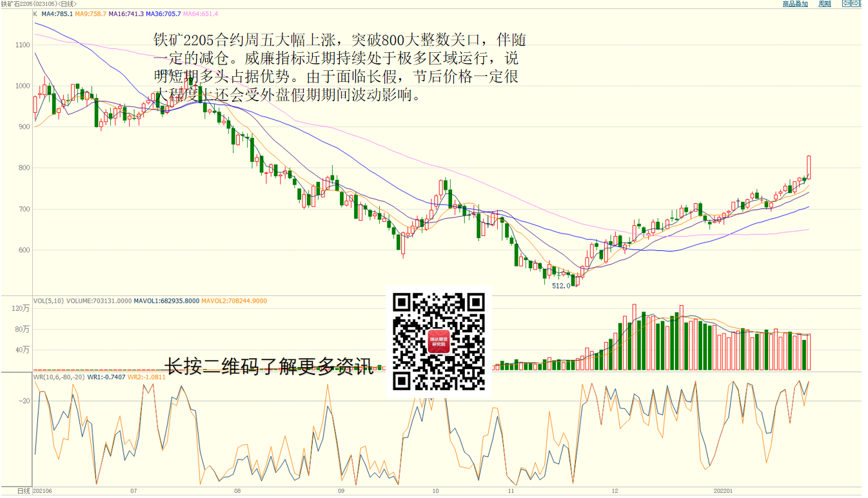Select the pink MA64 indicator label
Image resolution: width=868 pixels, height=498 pixels.
[x=201, y=14]
